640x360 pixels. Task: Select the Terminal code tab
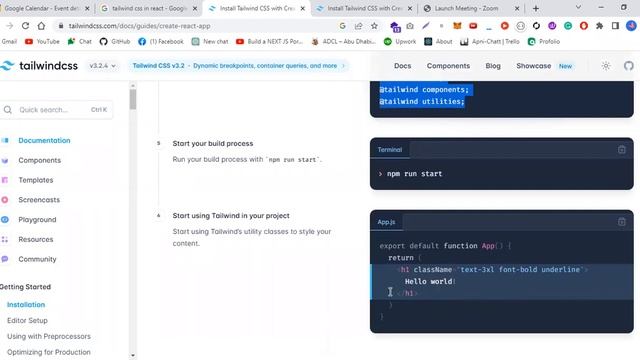click(x=389, y=150)
